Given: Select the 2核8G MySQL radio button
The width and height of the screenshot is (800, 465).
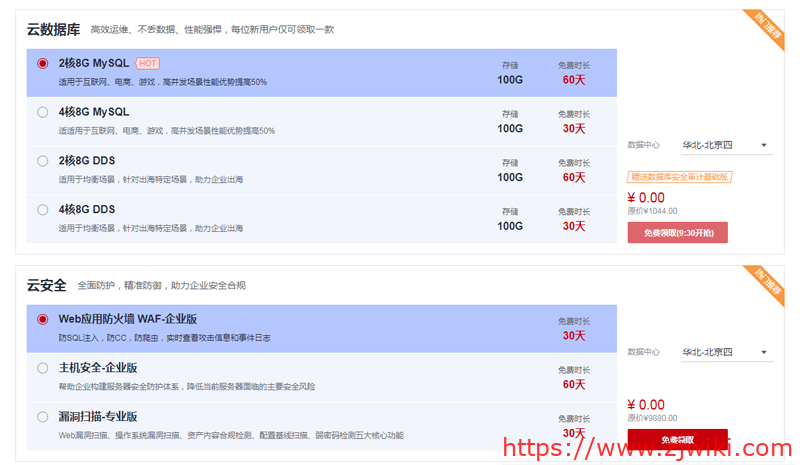Looking at the screenshot, I should [43, 63].
